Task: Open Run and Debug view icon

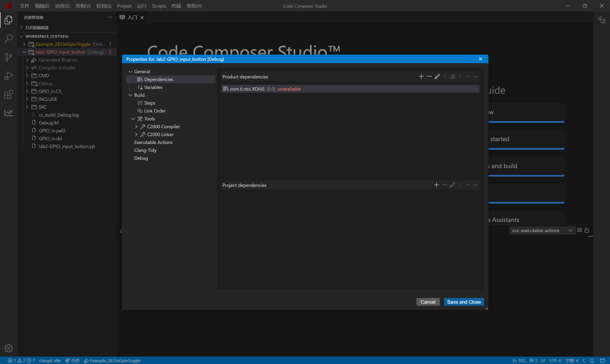Action: coord(9,76)
